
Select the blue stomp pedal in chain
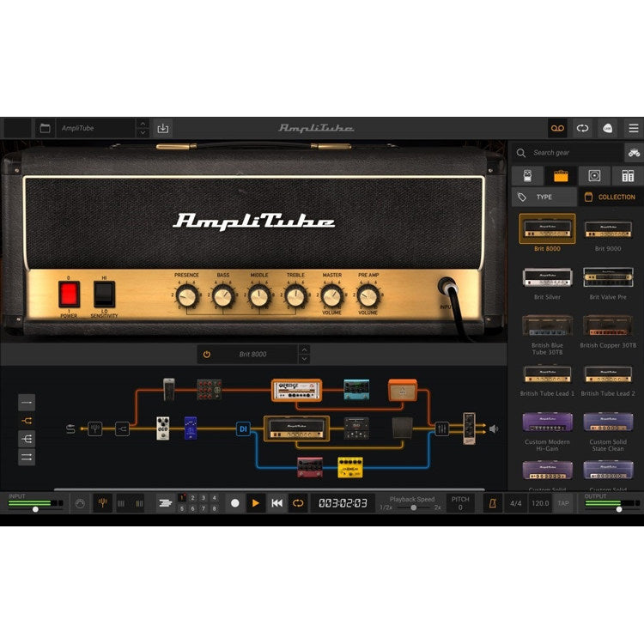(191, 428)
